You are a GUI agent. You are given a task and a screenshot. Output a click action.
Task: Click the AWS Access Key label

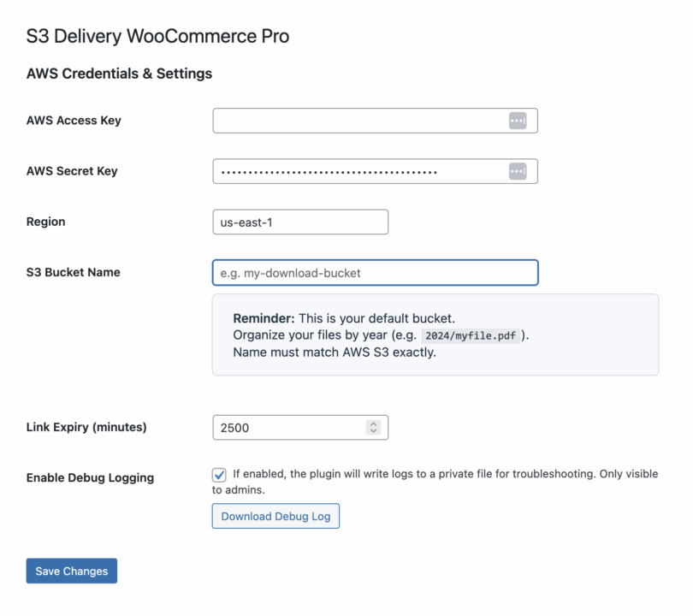(74, 121)
